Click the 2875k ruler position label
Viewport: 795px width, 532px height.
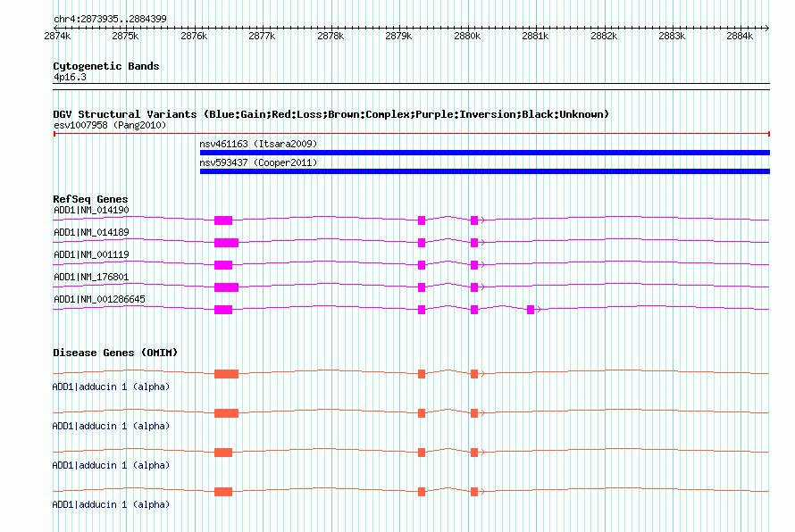pos(125,36)
